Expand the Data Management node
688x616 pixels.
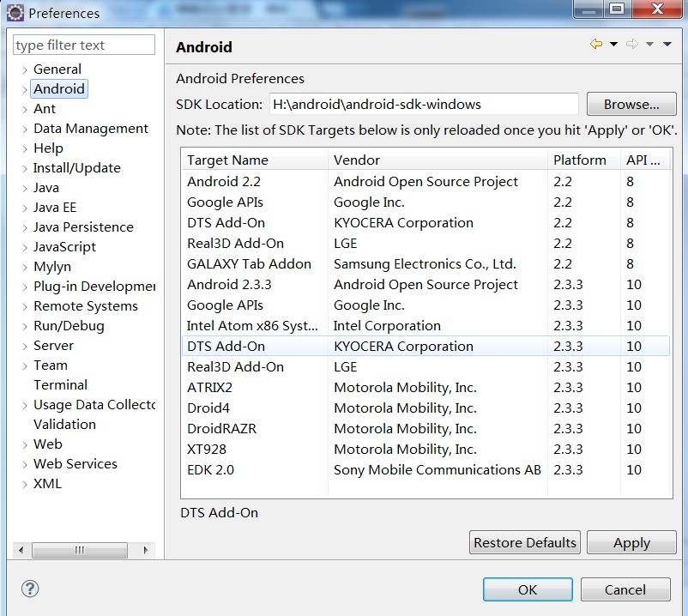coord(25,129)
